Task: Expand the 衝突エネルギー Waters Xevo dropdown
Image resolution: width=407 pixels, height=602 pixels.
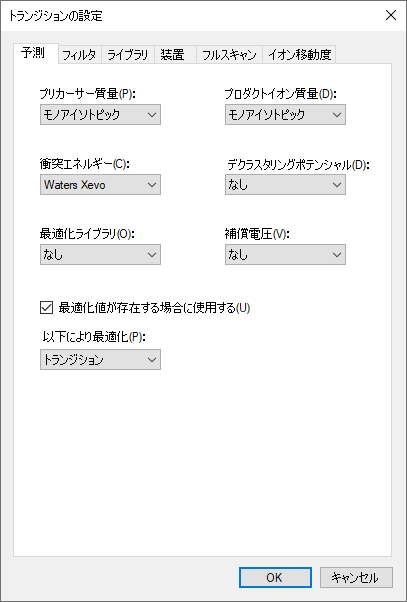Action: pos(100,185)
